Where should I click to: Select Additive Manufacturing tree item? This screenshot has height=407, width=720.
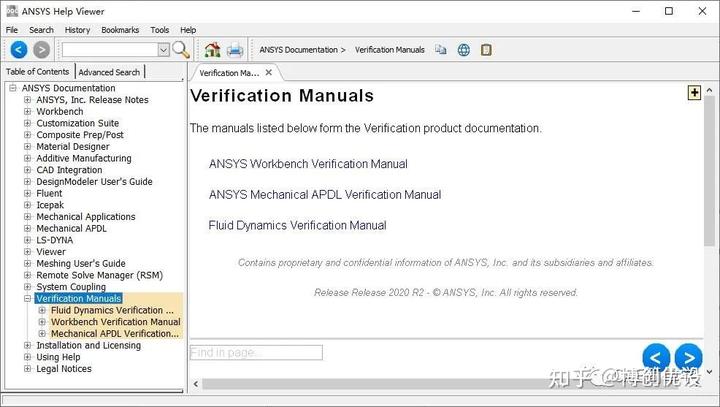(84, 158)
